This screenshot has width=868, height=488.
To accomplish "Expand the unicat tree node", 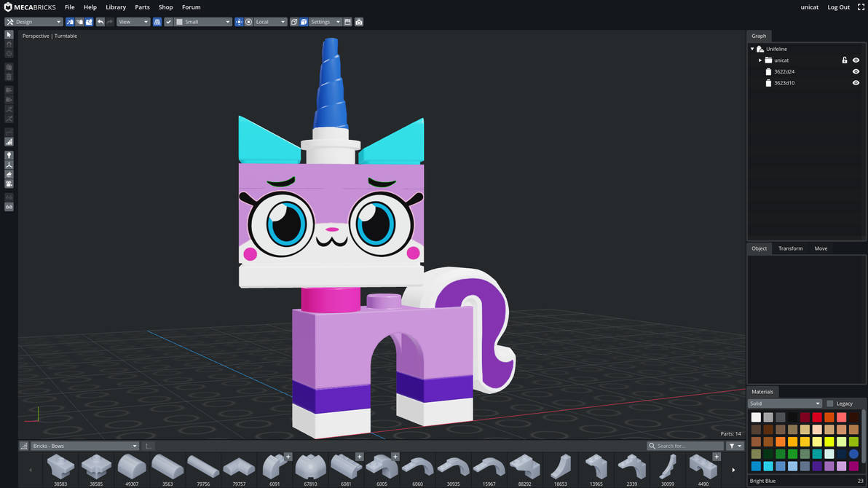I will (760, 60).
